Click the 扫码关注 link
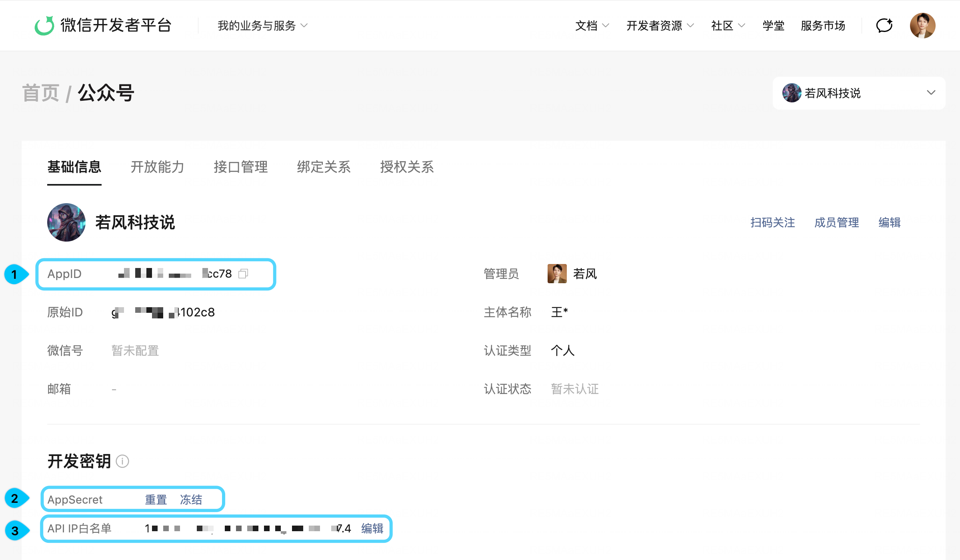 (x=772, y=222)
